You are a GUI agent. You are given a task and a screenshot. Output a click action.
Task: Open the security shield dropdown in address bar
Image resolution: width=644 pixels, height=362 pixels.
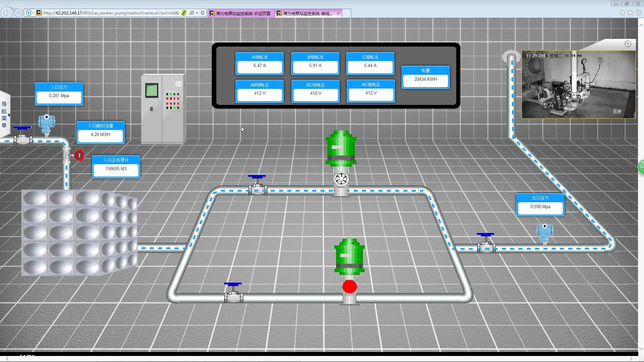tap(33, 13)
